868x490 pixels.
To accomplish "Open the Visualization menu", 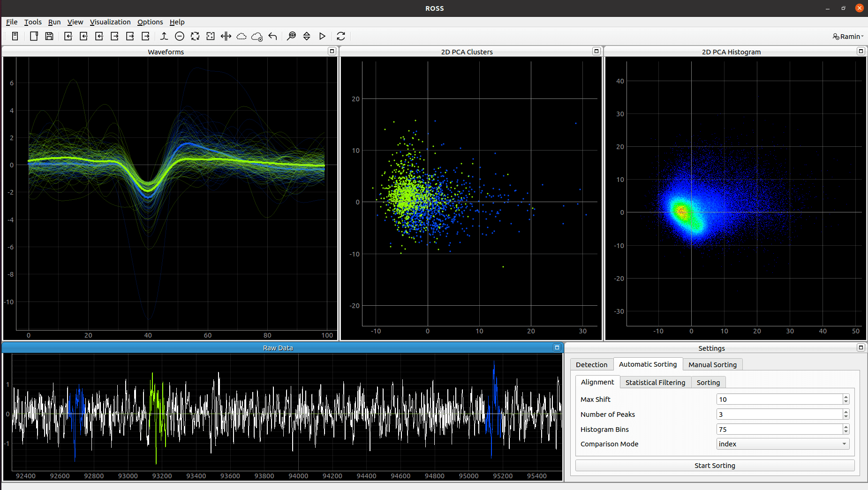I will click(x=110, y=22).
